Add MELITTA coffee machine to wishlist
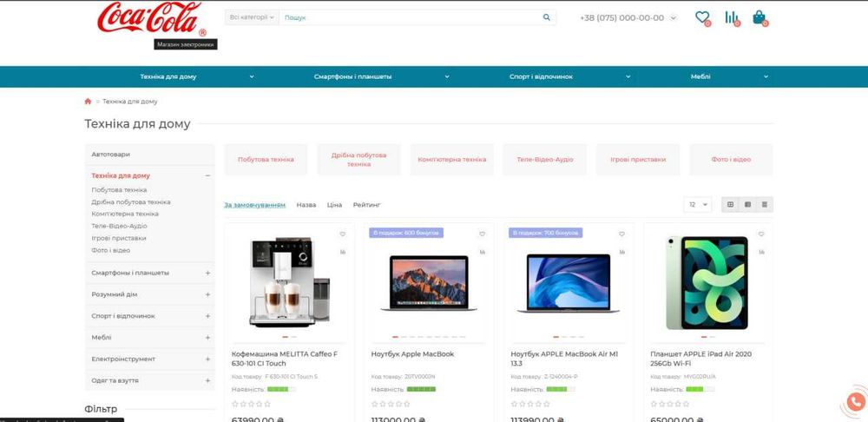868x422 pixels. pyautogui.click(x=343, y=234)
